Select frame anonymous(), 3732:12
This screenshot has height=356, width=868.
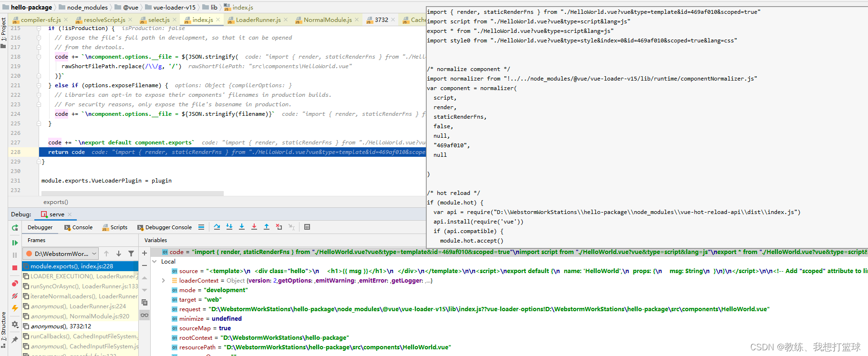tap(81, 326)
